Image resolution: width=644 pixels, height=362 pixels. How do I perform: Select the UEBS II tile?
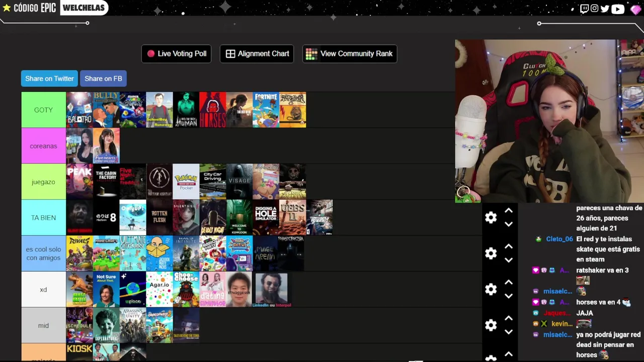point(292,218)
